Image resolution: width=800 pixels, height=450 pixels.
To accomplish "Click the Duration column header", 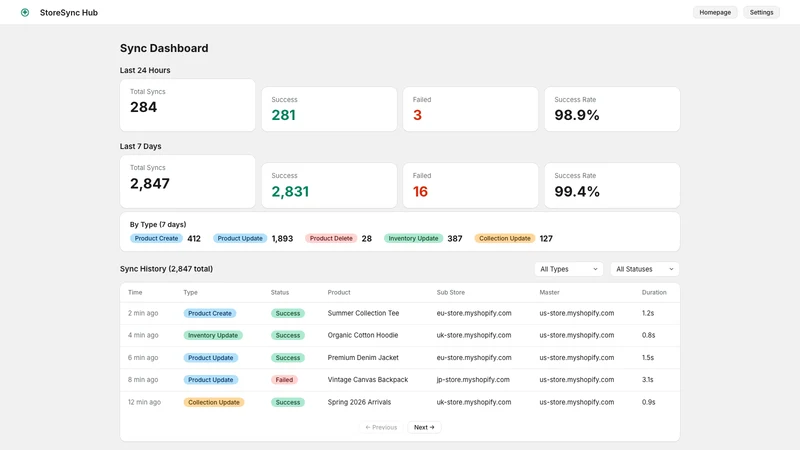I will [654, 292].
